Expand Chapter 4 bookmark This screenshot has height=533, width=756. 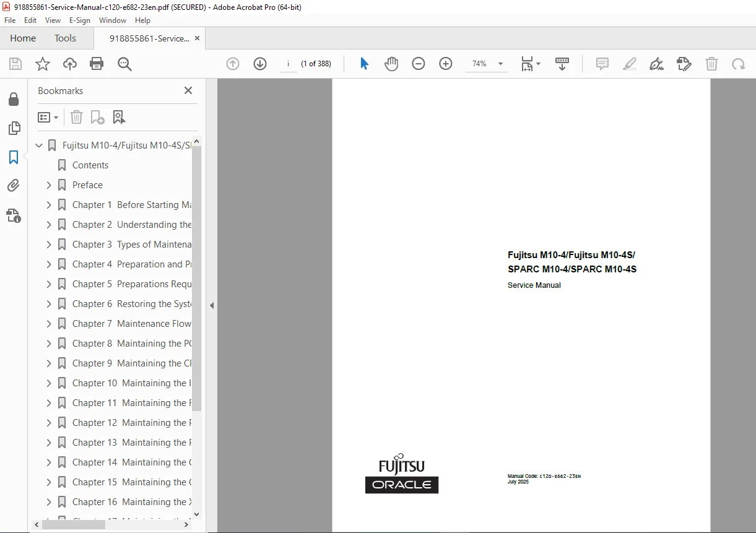[49, 264]
